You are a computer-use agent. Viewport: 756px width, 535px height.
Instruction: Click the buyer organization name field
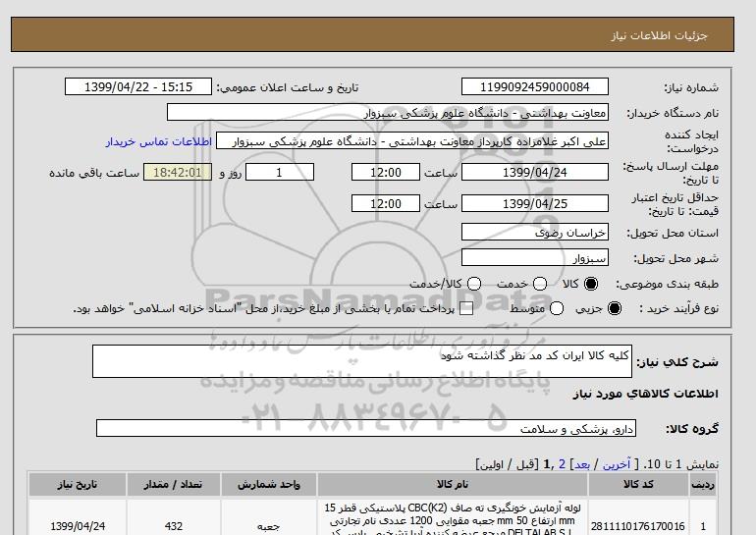click(x=388, y=112)
